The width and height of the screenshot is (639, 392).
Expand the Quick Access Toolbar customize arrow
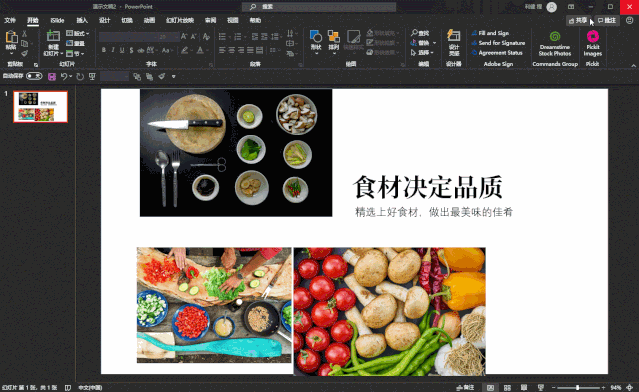174,77
